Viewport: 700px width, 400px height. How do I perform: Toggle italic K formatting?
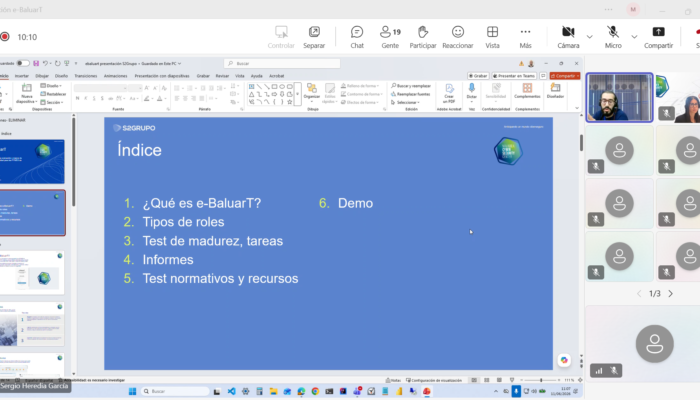pyautogui.click(x=86, y=98)
